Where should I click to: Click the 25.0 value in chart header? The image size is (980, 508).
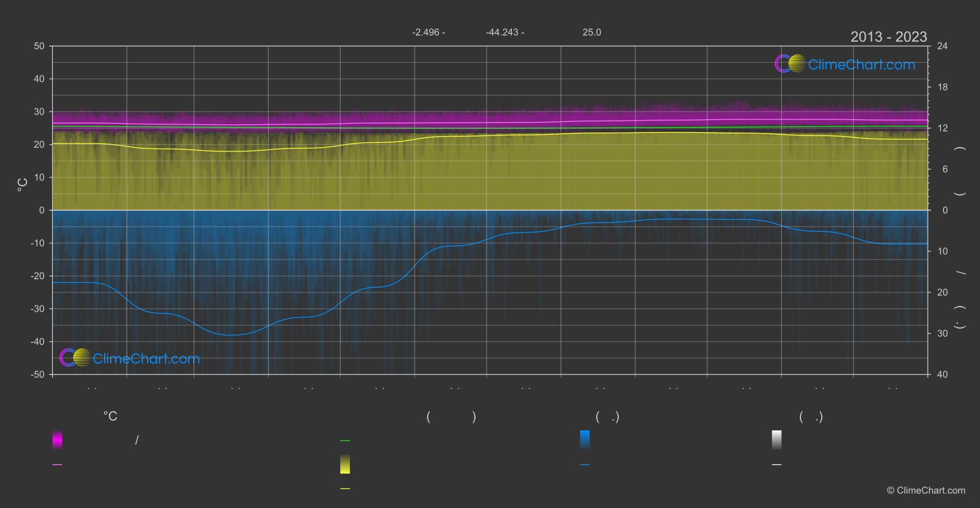[x=592, y=32]
